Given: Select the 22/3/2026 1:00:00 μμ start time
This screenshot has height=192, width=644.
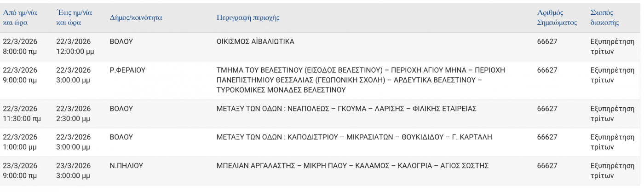Looking at the screenshot, I should coord(20,142).
